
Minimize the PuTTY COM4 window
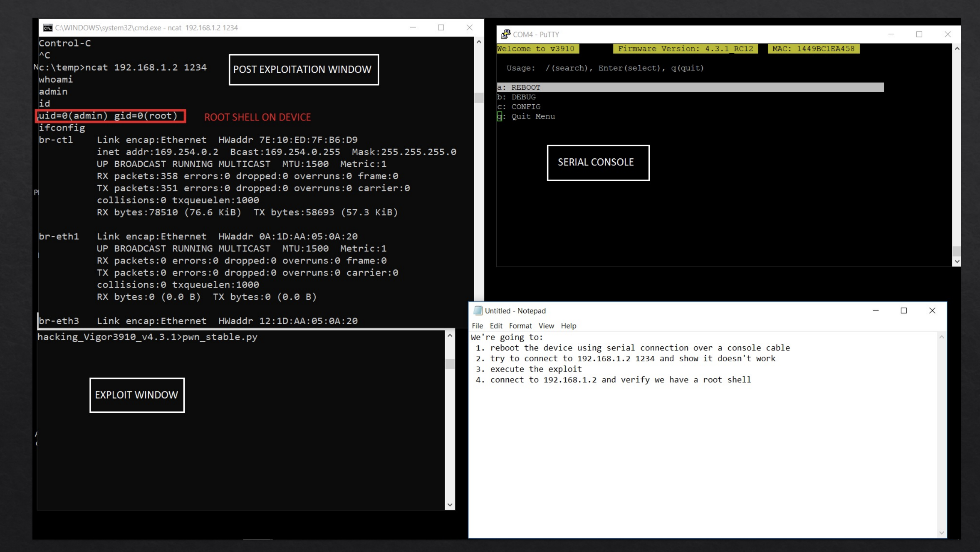891,34
